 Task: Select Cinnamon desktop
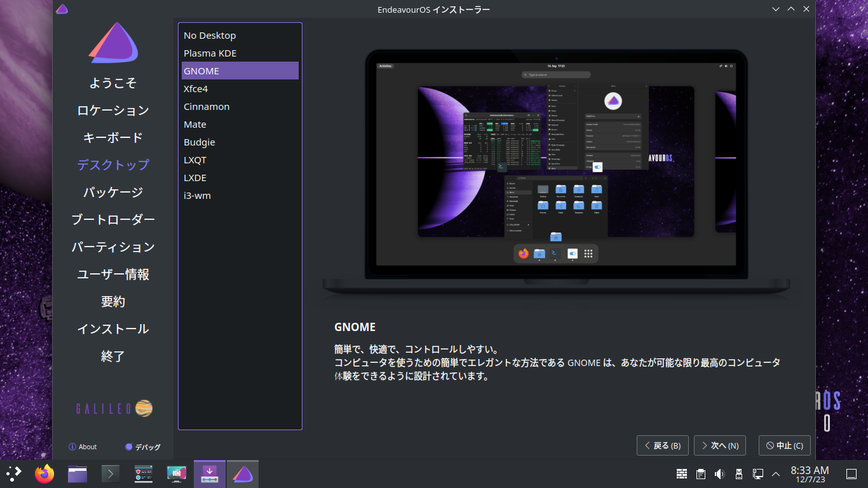pos(240,107)
